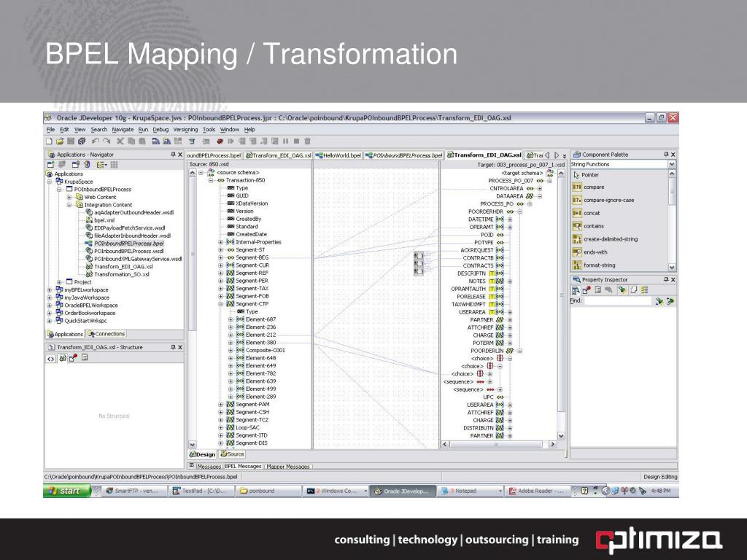The height and width of the screenshot is (560, 747).
Task: Open the Mapper Messages tab
Action: (287, 467)
